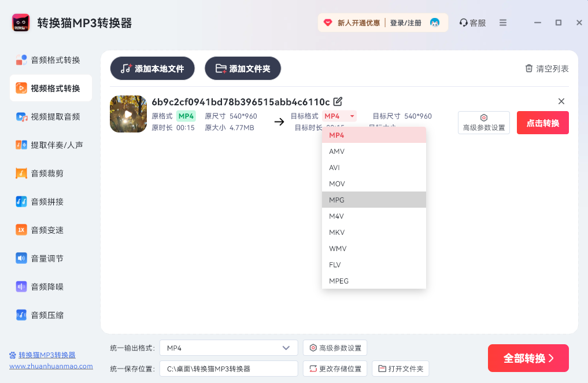Image resolution: width=588 pixels, height=383 pixels.
Task: Open the 统一输出格式 dropdown
Action: [x=228, y=348]
